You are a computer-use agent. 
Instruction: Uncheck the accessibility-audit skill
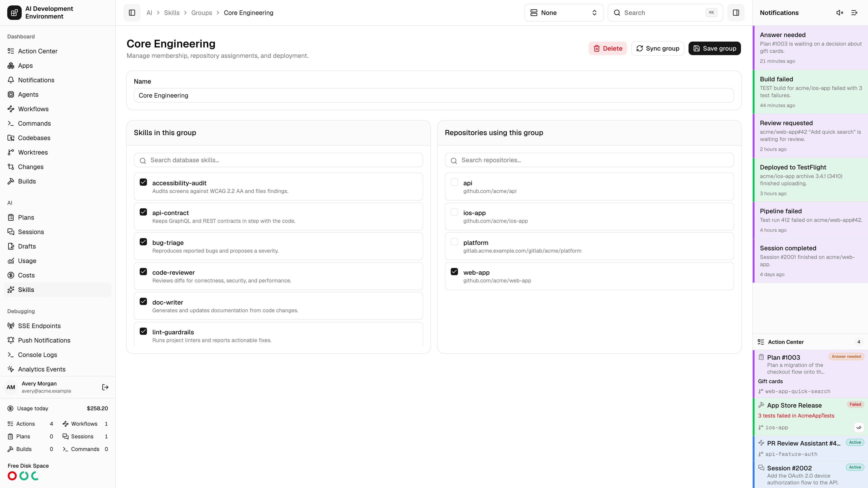pos(143,182)
